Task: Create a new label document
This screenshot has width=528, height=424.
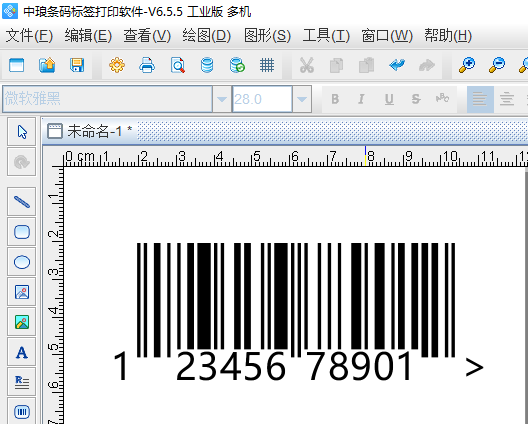Action: tap(16, 65)
